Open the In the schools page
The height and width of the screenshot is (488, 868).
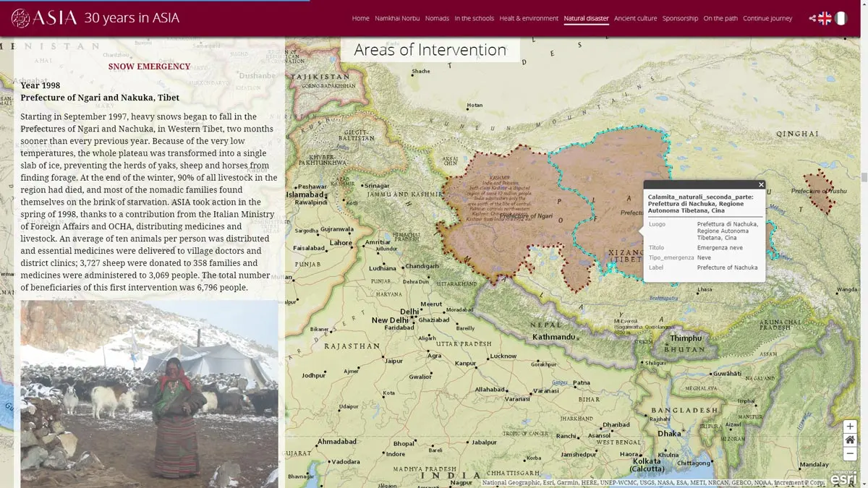(x=475, y=18)
